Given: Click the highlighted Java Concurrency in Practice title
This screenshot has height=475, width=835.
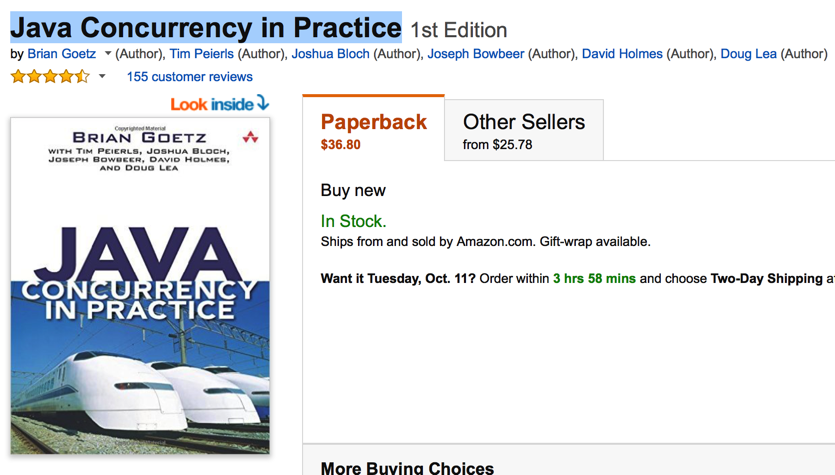Looking at the screenshot, I should coord(206,27).
